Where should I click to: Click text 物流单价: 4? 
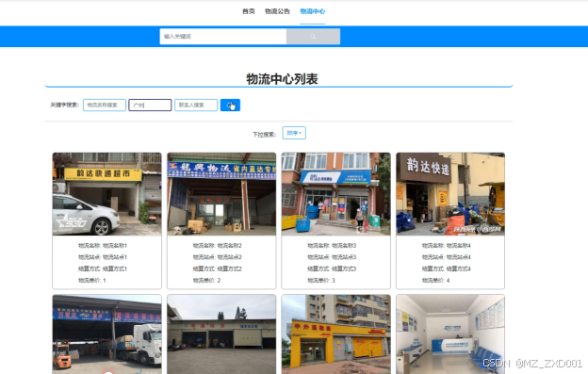pyautogui.click(x=435, y=281)
